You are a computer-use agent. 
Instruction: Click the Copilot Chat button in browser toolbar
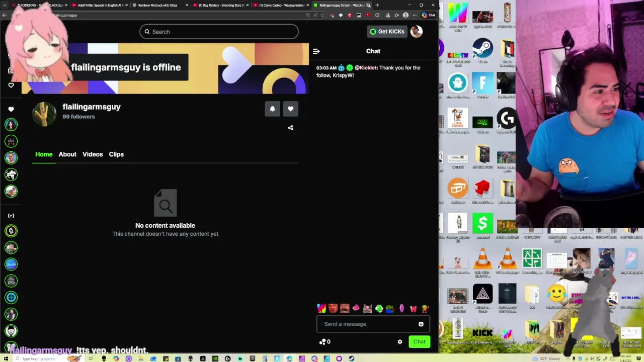point(429,15)
